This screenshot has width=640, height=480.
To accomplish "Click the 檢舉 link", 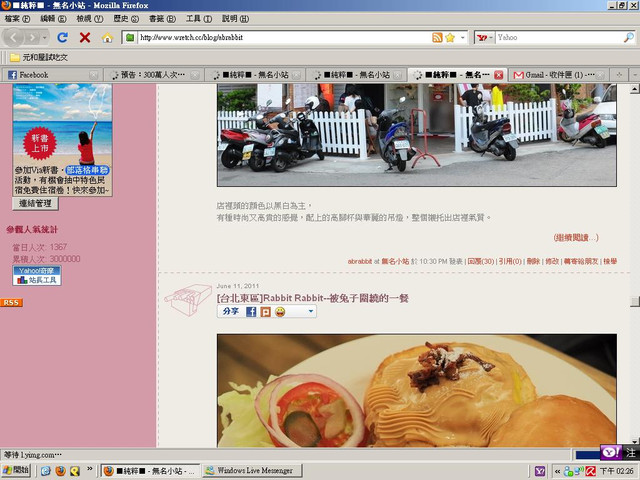I will point(610,261).
